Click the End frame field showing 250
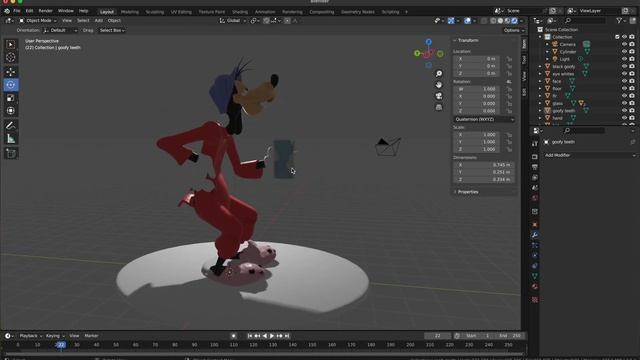Screen dimensions: 640x360 [510, 336]
